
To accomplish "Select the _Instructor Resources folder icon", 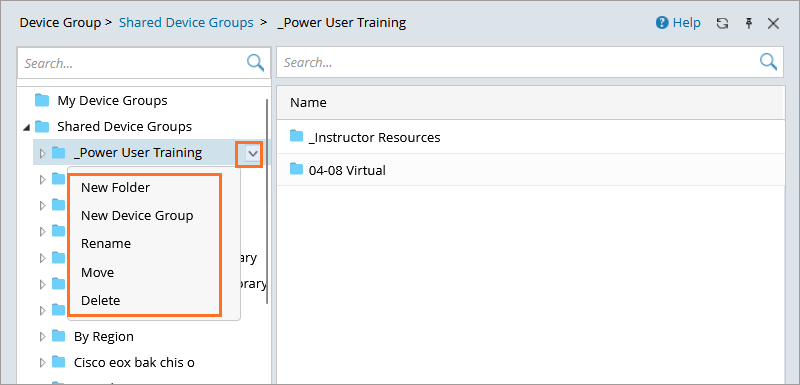I will click(x=296, y=137).
